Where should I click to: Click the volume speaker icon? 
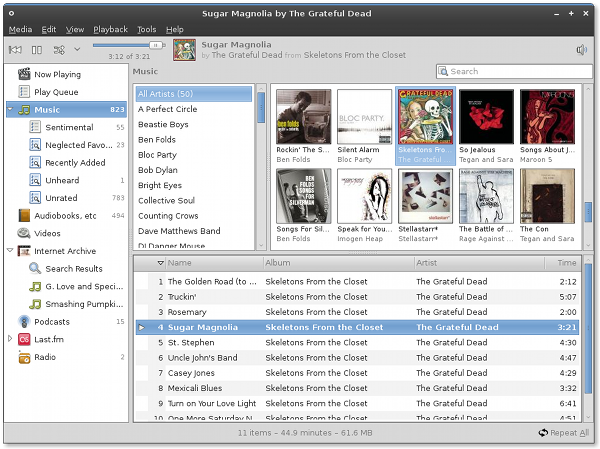(x=581, y=50)
